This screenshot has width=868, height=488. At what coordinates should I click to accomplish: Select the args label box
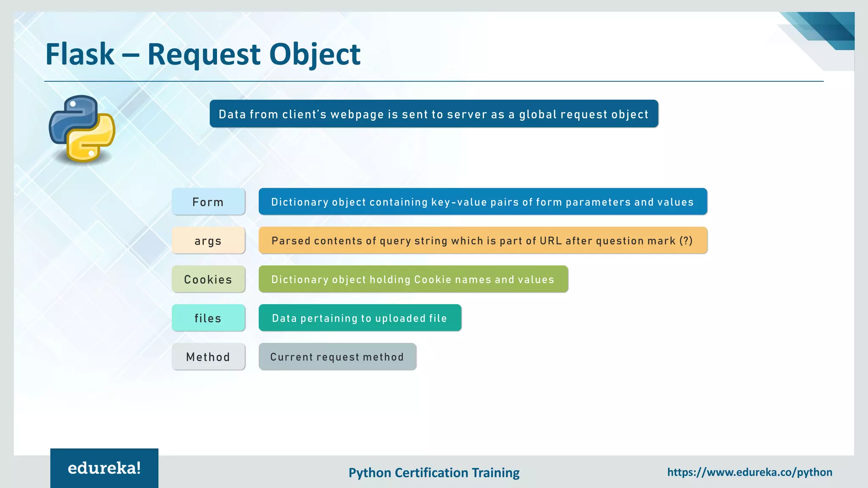click(208, 241)
